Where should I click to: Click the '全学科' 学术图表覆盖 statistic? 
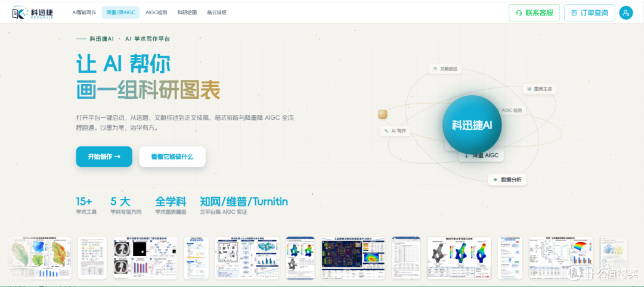click(x=171, y=206)
